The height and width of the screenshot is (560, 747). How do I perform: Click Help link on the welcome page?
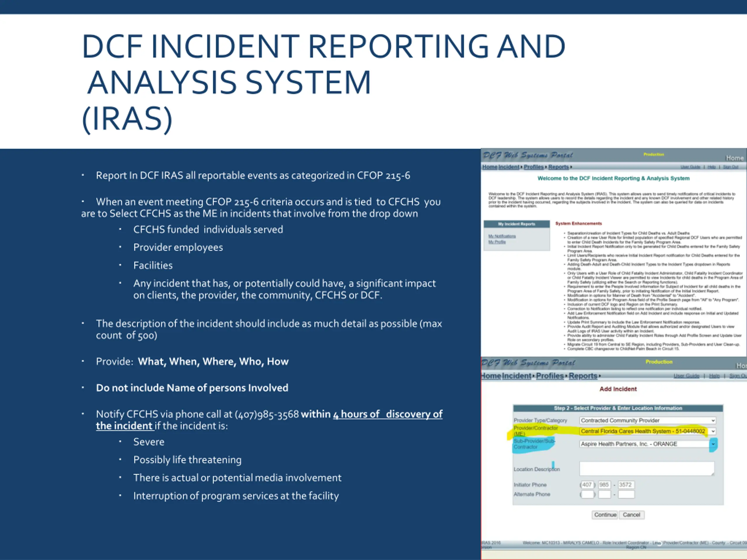(711, 167)
